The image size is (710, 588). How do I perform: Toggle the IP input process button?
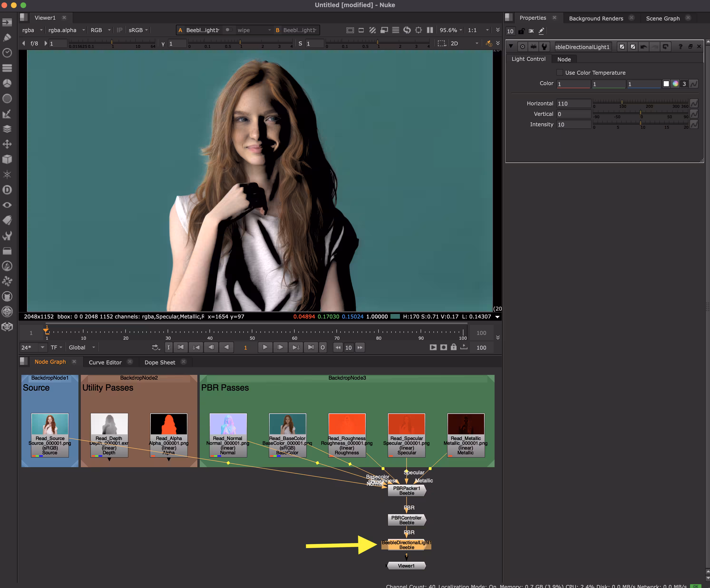pyautogui.click(x=119, y=30)
